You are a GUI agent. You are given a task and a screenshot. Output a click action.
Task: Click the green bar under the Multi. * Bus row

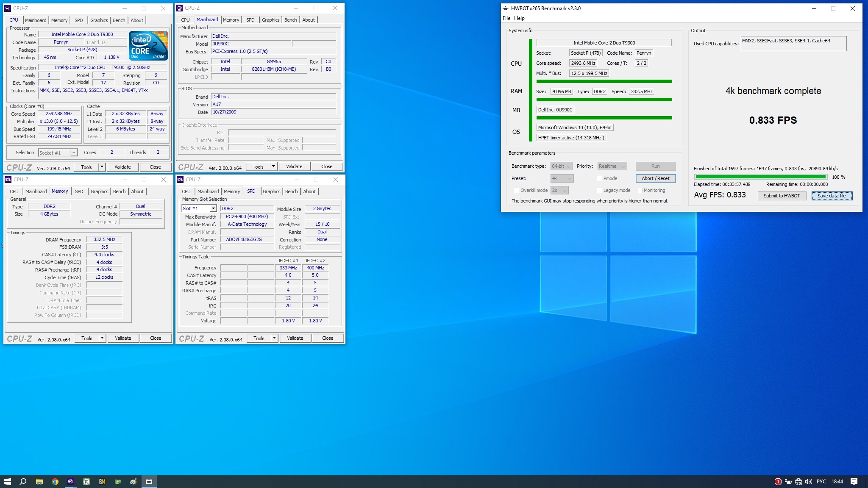[604, 81]
